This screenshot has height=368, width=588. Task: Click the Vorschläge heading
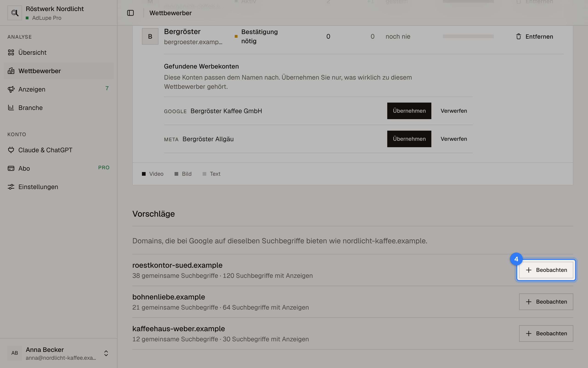coord(154,214)
